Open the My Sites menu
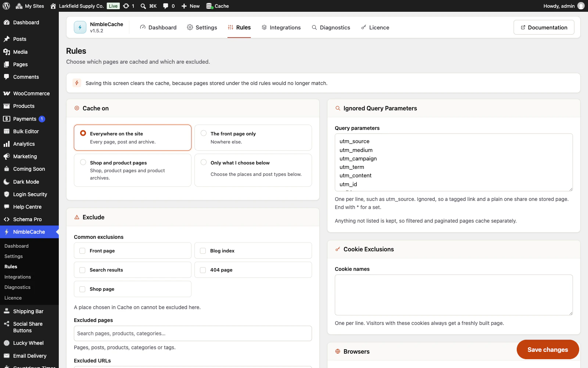588x368 pixels. click(30, 6)
